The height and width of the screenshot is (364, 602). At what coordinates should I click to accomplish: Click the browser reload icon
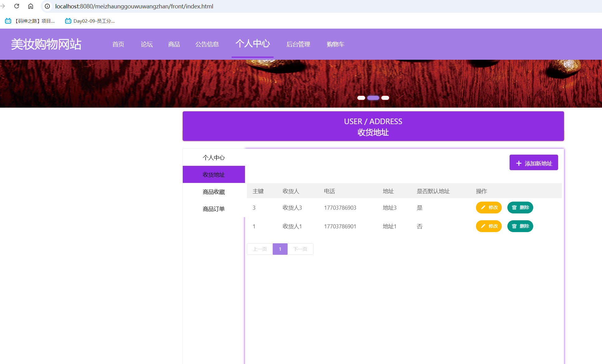pyautogui.click(x=17, y=6)
